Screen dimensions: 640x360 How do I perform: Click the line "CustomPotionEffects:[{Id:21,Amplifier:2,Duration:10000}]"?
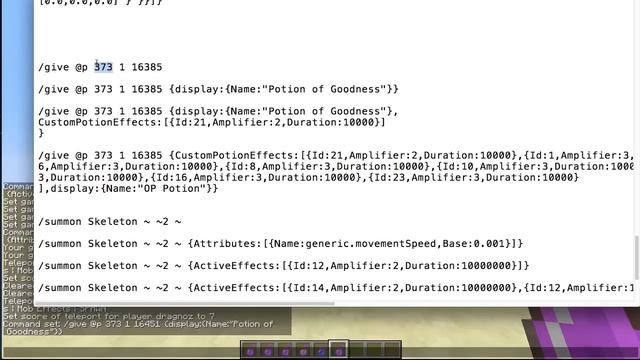(x=212, y=122)
